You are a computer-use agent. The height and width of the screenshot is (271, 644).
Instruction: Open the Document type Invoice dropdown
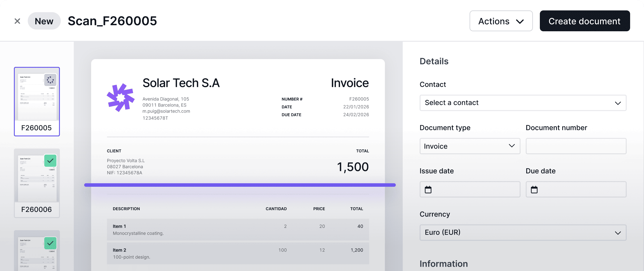(470, 146)
